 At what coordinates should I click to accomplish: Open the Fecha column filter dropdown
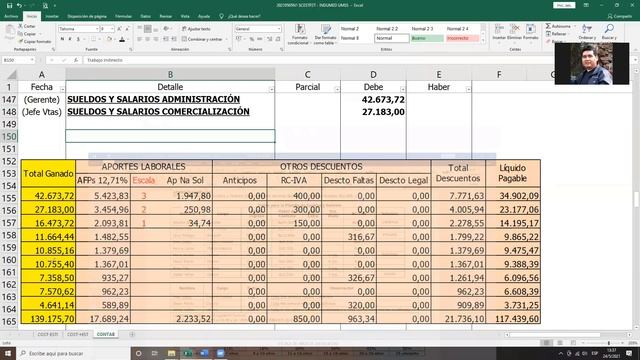(62, 89)
